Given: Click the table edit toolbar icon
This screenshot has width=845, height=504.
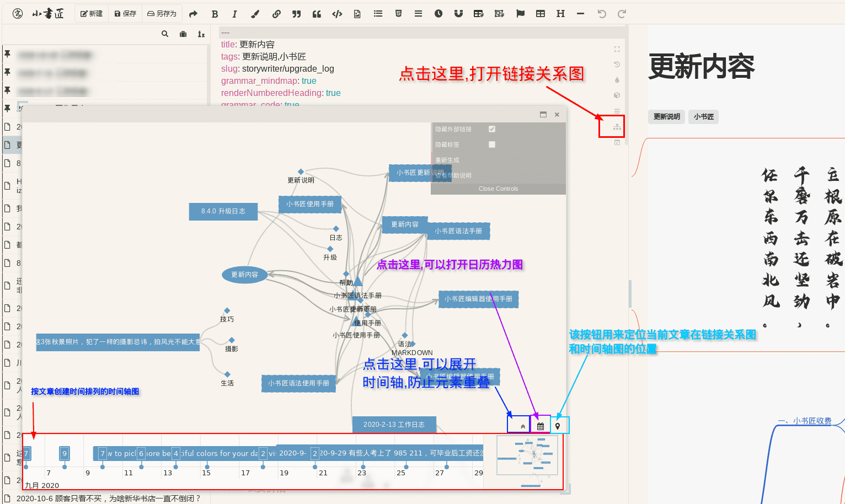Looking at the screenshot, I should tap(479, 14).
